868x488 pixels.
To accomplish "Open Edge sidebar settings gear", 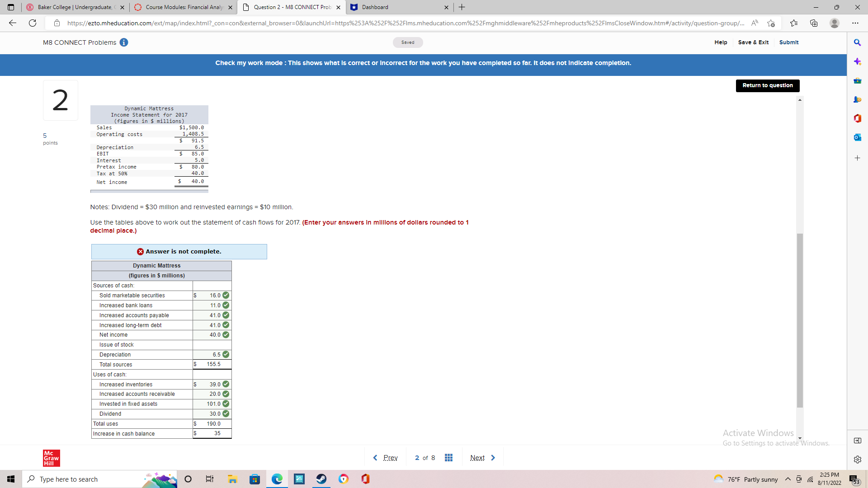I will point(857,460).
